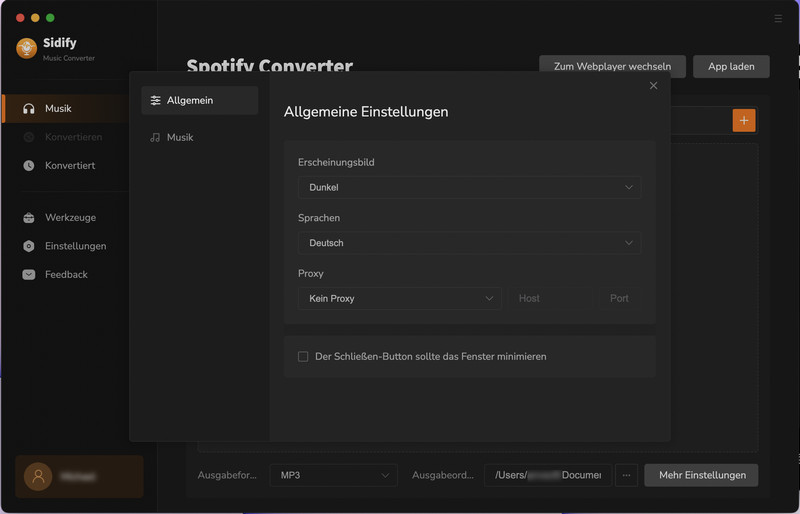Viewport: 800px width, 514px height.
Task: Open the hamburger menu at top right
Action: click(x=778, y=18)
